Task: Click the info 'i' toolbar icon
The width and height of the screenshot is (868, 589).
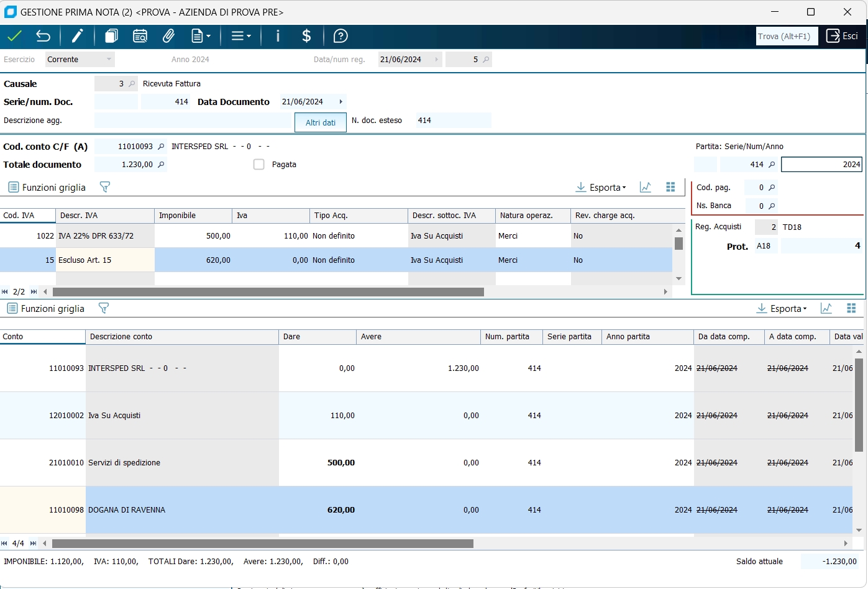Action: tap(278, 36)
